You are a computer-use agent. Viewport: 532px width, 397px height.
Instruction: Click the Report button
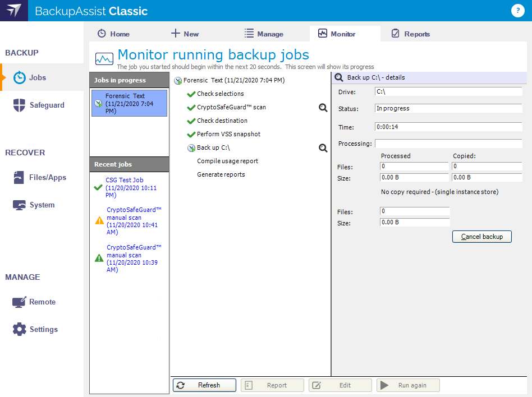point(272,385)
